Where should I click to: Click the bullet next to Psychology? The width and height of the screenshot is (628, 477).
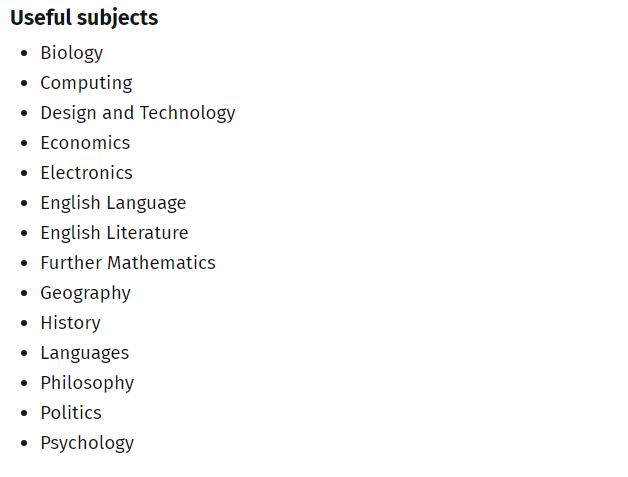click(x=24, y=443)
